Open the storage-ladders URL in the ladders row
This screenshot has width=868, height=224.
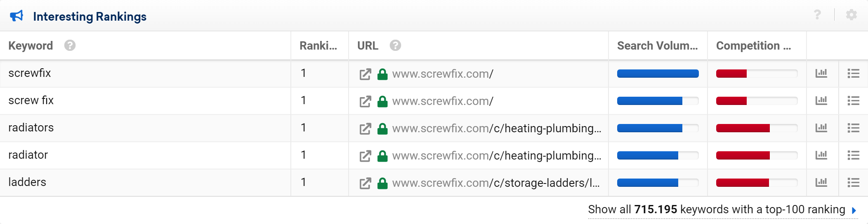pos(496,183)
